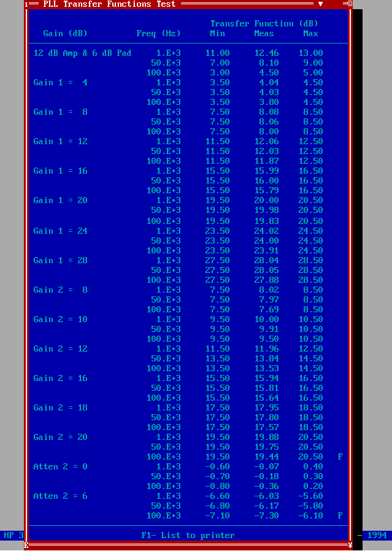
Task: Click the down-arrow marker in the title bar
Action: pos(320,4)
